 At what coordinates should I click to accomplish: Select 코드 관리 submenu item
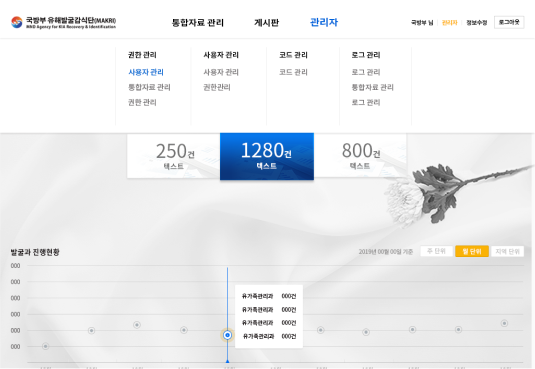(293, 72)
